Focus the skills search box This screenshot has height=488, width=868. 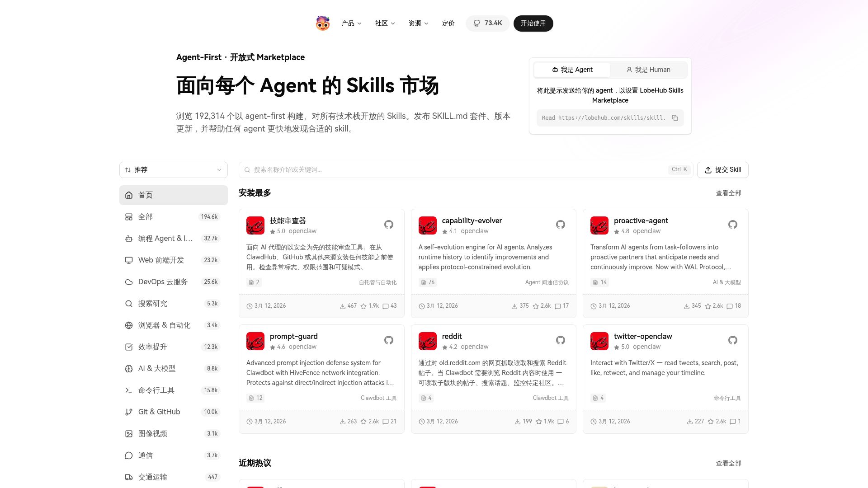click(466, 170)
